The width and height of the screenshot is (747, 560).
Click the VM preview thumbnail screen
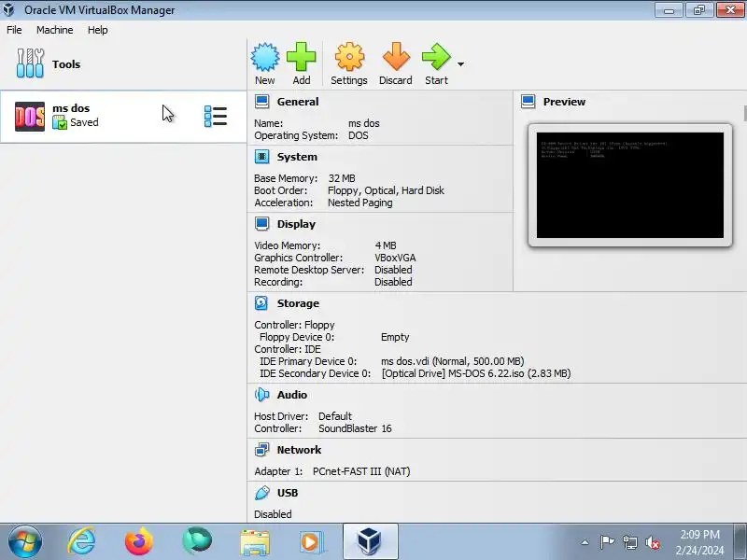629,185
